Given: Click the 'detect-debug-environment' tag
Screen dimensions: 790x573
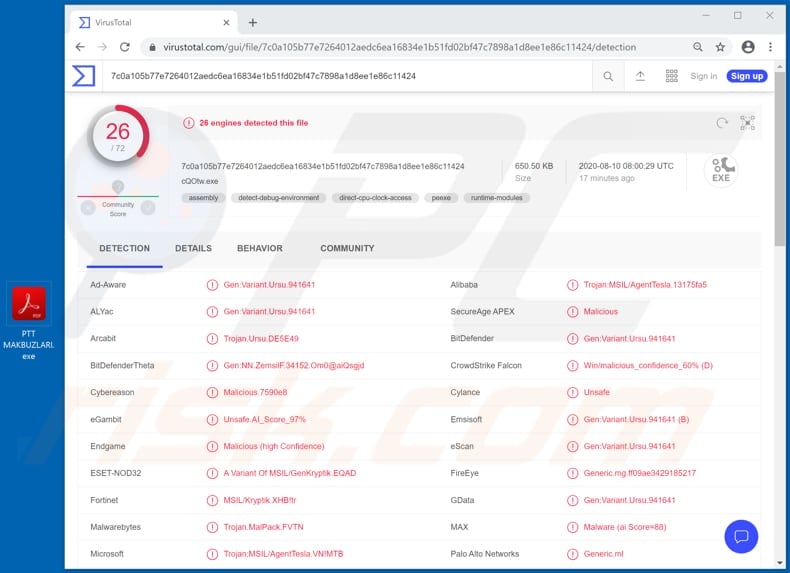Looking at the screenshot, I should (x=279, y=198).
